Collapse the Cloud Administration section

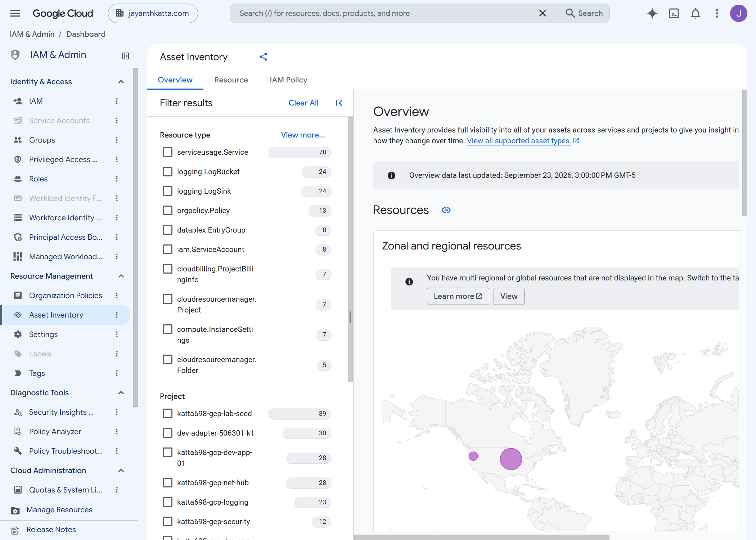tap(121, 471)
